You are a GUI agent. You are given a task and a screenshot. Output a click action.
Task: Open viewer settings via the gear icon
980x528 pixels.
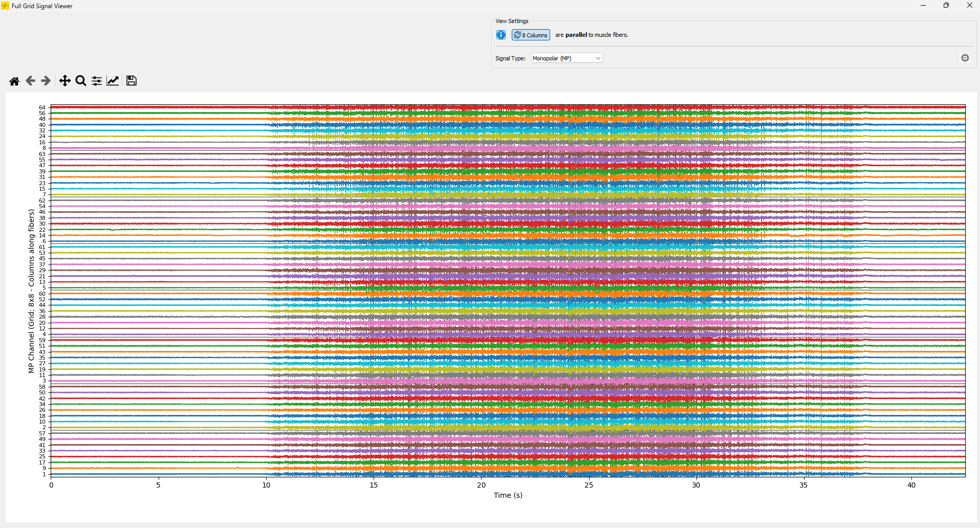pyautogui.click(x=965, y=58)
